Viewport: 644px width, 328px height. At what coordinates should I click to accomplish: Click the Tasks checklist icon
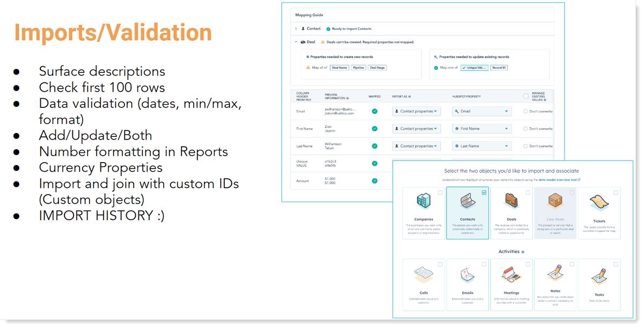(599, 275)
